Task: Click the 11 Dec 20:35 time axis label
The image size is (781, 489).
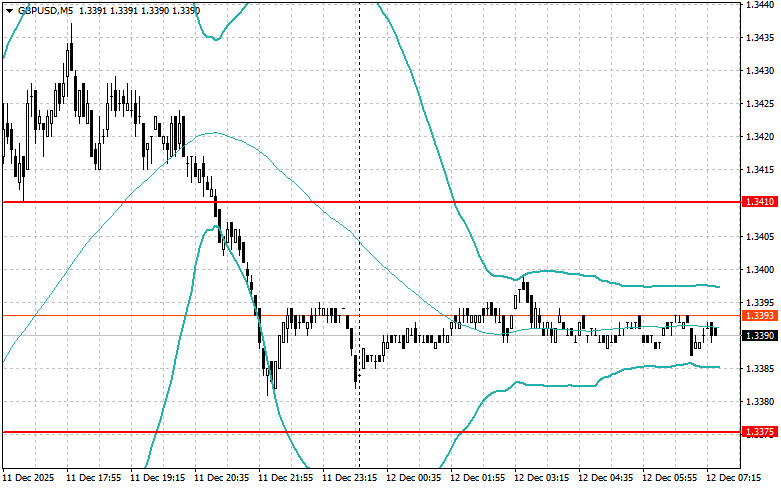Action: (221, 478)
